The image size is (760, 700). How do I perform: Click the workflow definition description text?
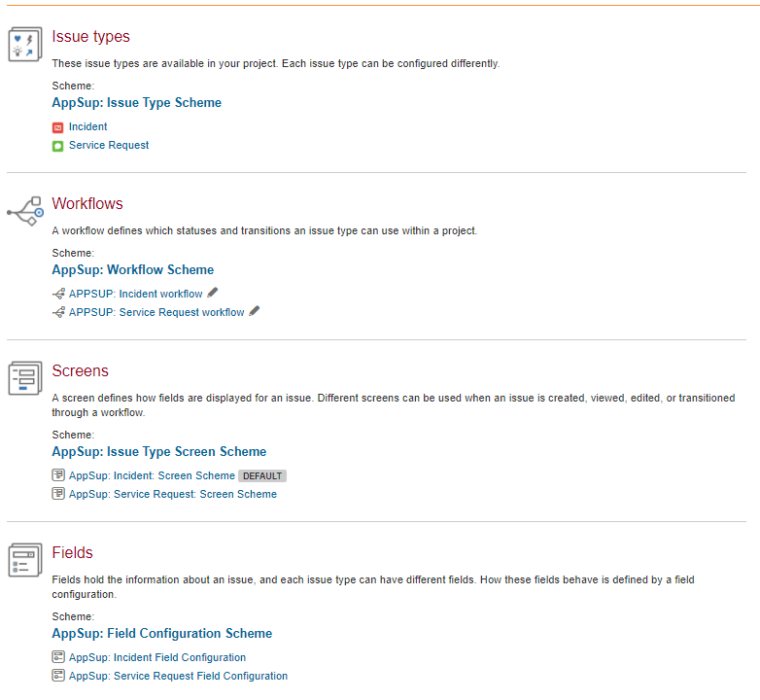[264, 231]
